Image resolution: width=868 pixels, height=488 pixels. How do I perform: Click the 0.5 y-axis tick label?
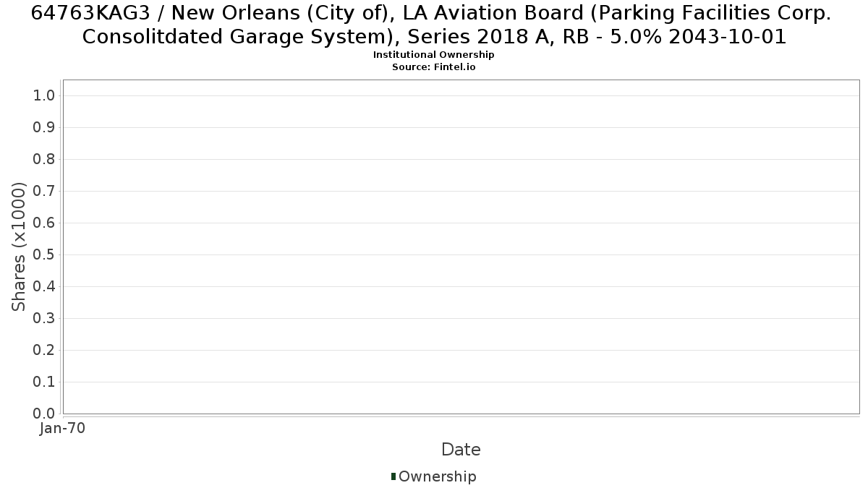coord(45,254)
